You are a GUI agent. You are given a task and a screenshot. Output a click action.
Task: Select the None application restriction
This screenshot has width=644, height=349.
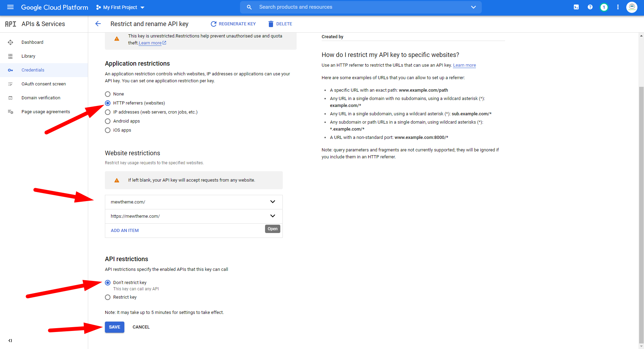coord(108,94)
